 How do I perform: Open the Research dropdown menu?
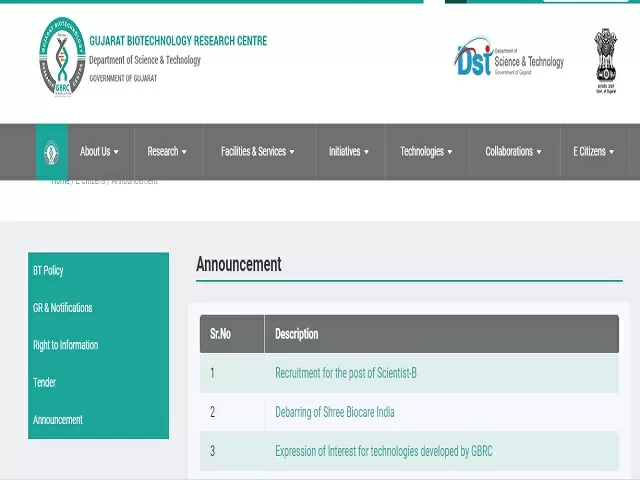click(167, 152)
